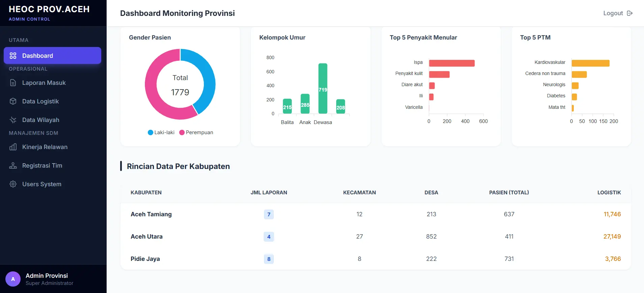
Task: Click the Rincian Data Per Kabupaten heading
Action: [178, 166]
